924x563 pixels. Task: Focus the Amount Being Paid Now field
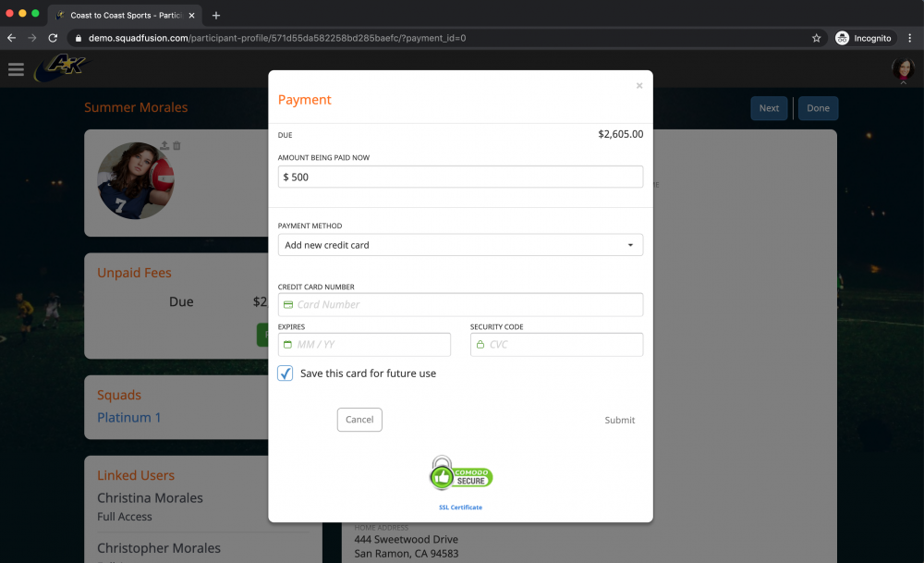tap(460, 177)
